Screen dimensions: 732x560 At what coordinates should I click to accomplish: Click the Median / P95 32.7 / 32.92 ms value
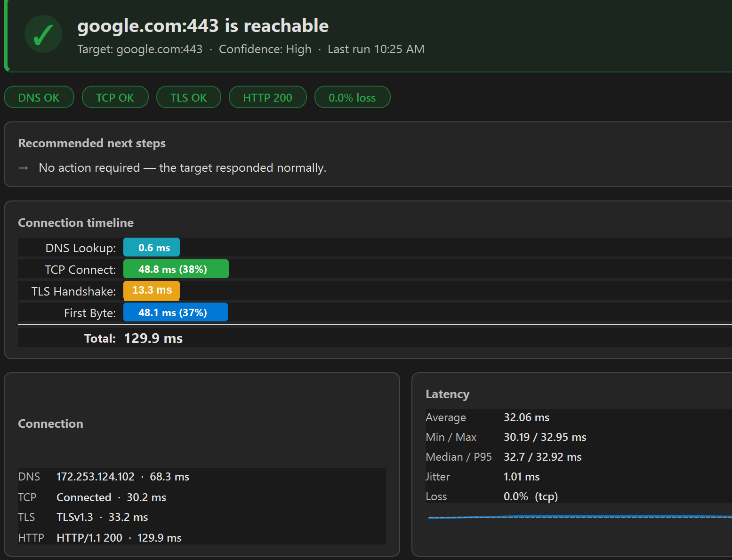pyautogui.click(x=543, y=457)
